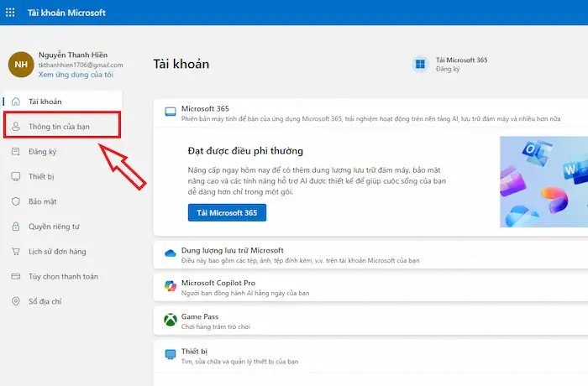Open Bảo mật sidebar item
The height and width of the screenshot is (386, 588).
tap(62, 201)
